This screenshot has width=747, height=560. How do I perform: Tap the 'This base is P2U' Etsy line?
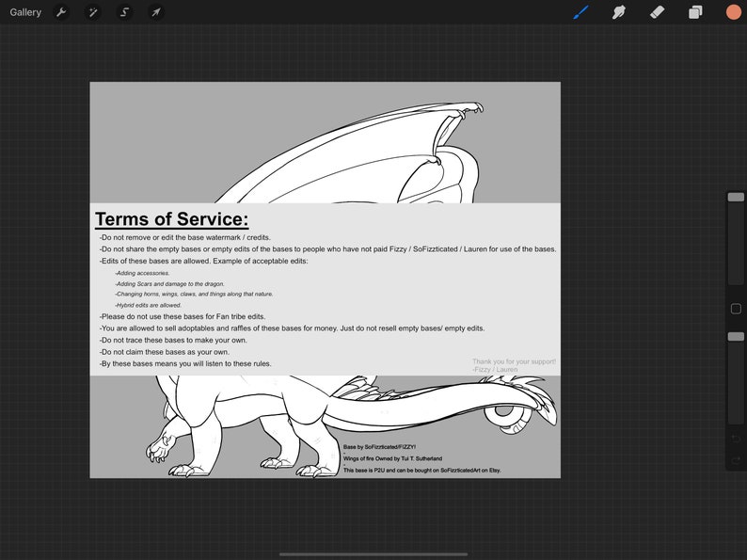pos(422,471)
